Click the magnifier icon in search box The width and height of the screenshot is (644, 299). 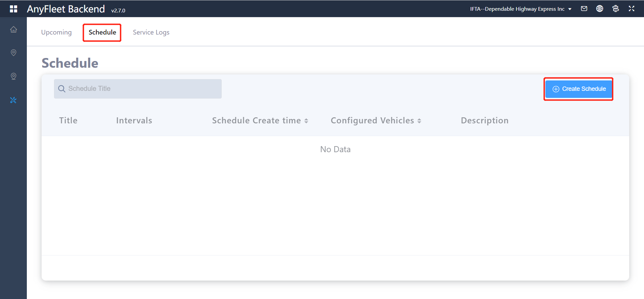62,89
